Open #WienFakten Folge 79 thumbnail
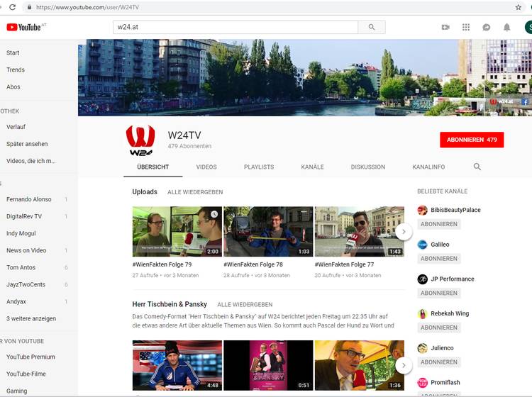The image size is (532, 397). tap(177, 232)
